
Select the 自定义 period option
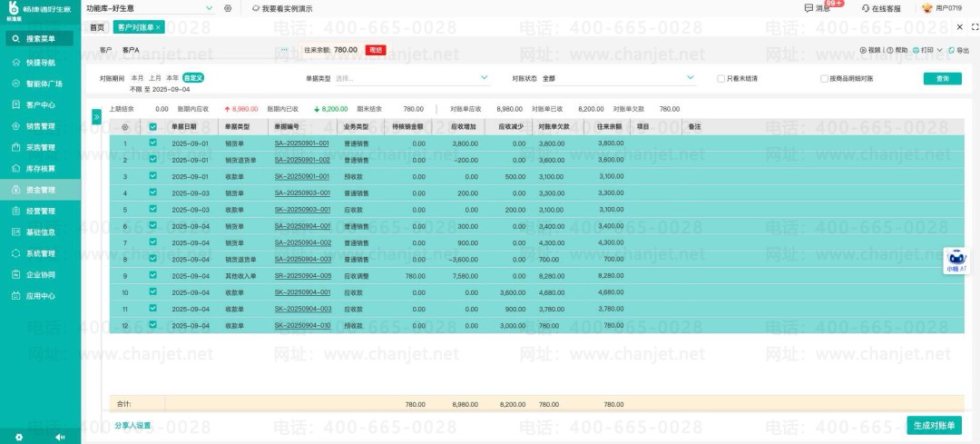[193, 78]
